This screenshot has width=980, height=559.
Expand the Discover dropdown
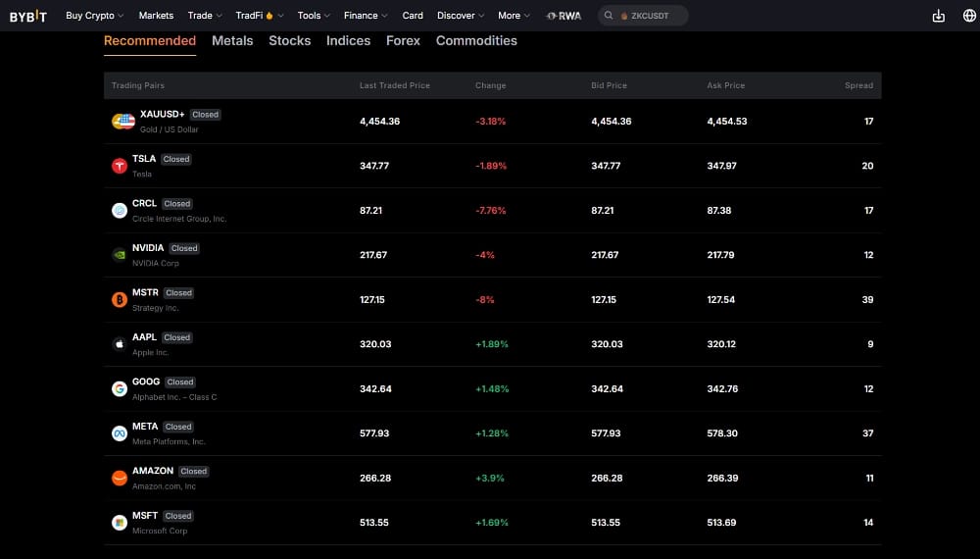pos(461,16)
